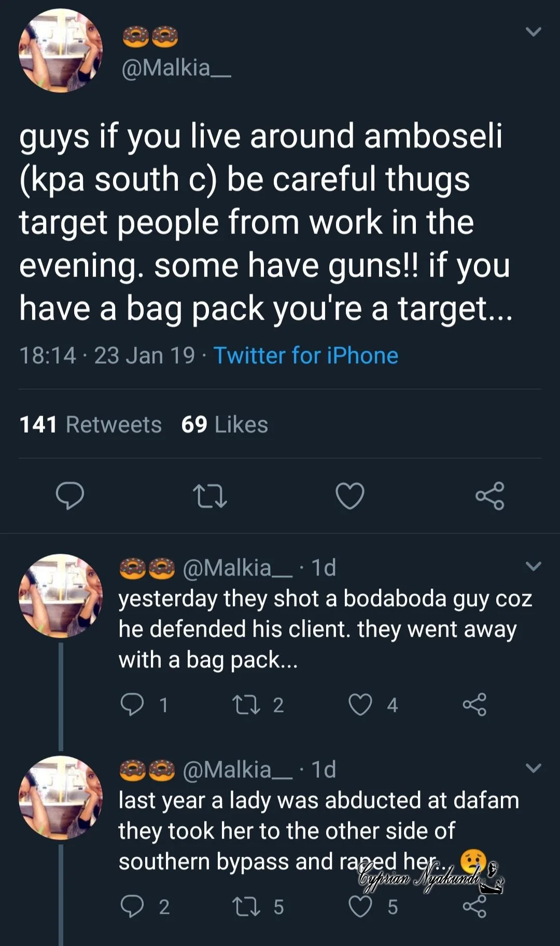Open options chevron on main tweet

pos(533,32)
